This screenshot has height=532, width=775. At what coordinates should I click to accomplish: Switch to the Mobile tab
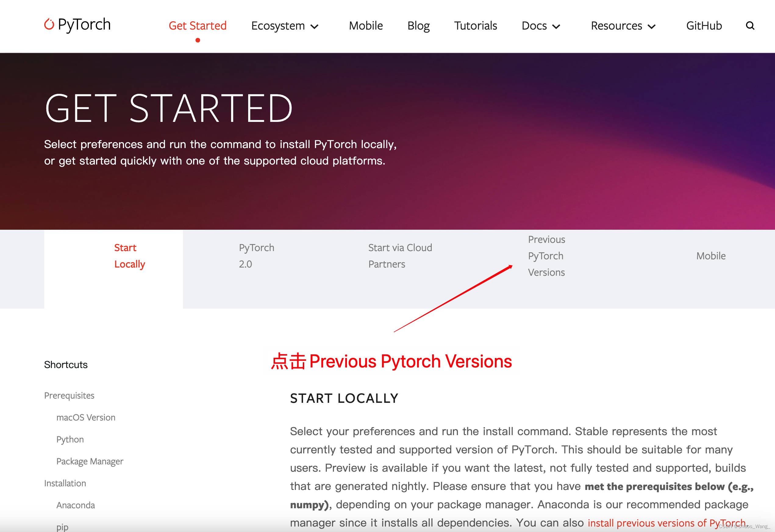point(711,255)
